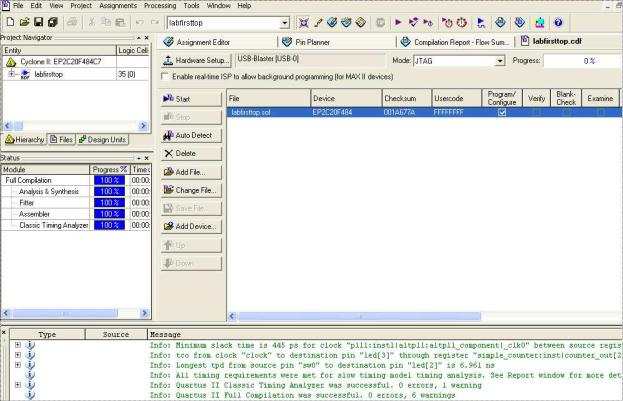Click the Start Analysis & Synthesis toolbar icon
623x401 pixels.
click(x=413, y=23)
